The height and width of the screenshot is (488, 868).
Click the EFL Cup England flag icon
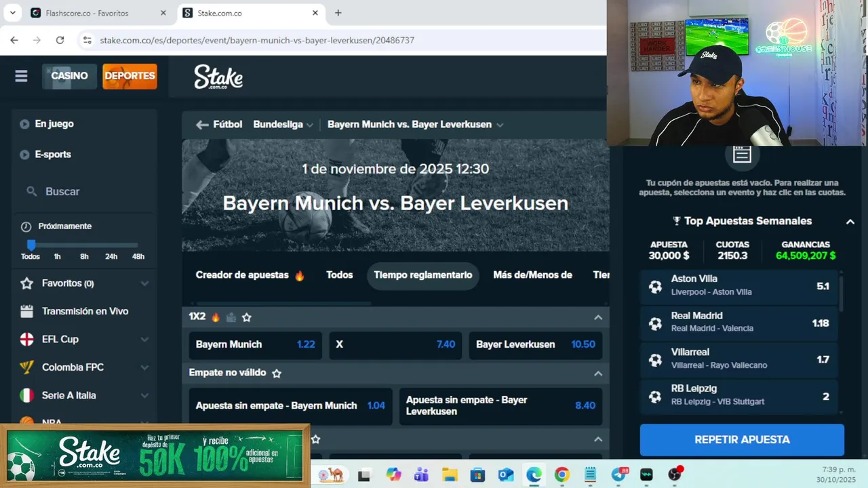[27, 339]
